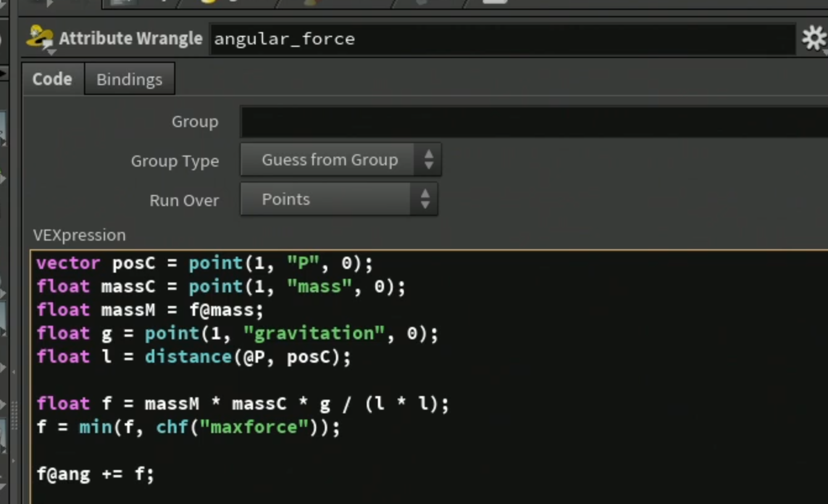Edit the angular_force node name field

coord(503,39)
